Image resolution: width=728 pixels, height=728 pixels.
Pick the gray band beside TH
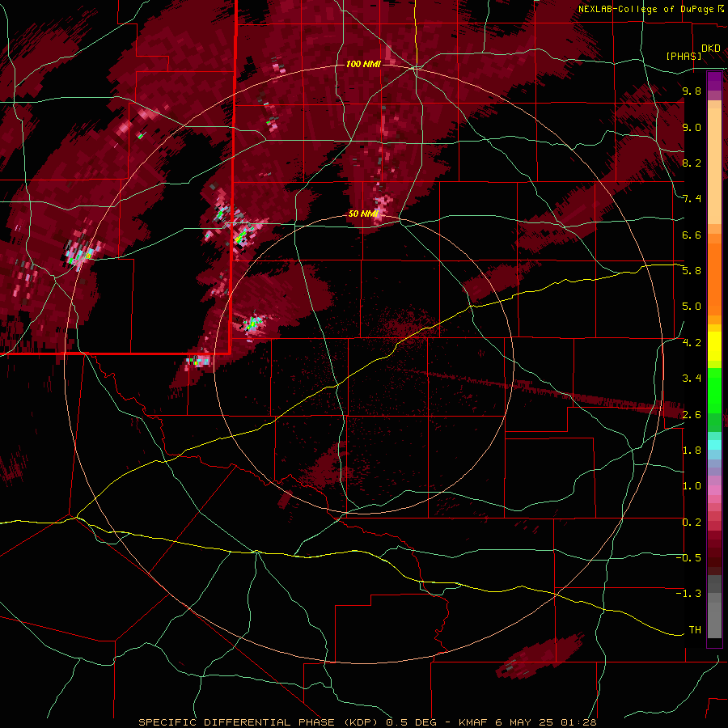pos(714,620)
